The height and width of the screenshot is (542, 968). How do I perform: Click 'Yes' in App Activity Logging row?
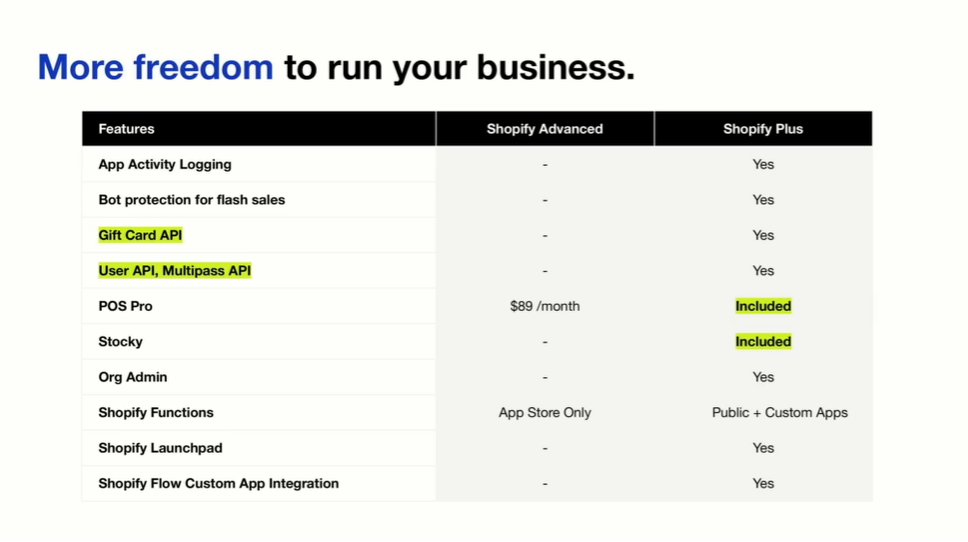tap(763, 164)
